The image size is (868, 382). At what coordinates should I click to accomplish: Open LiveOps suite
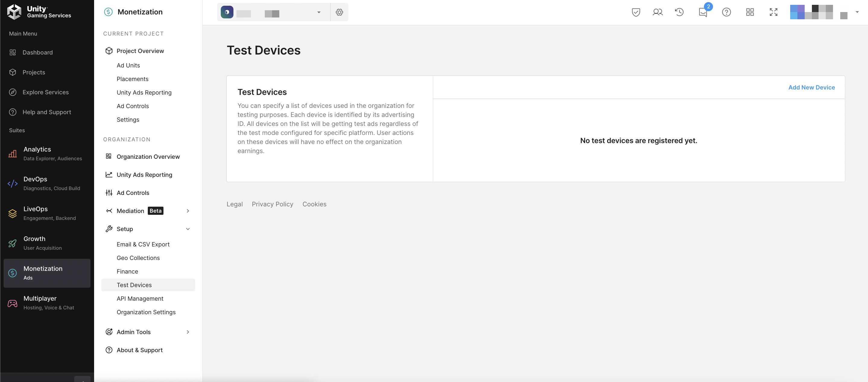coord(47,213)
